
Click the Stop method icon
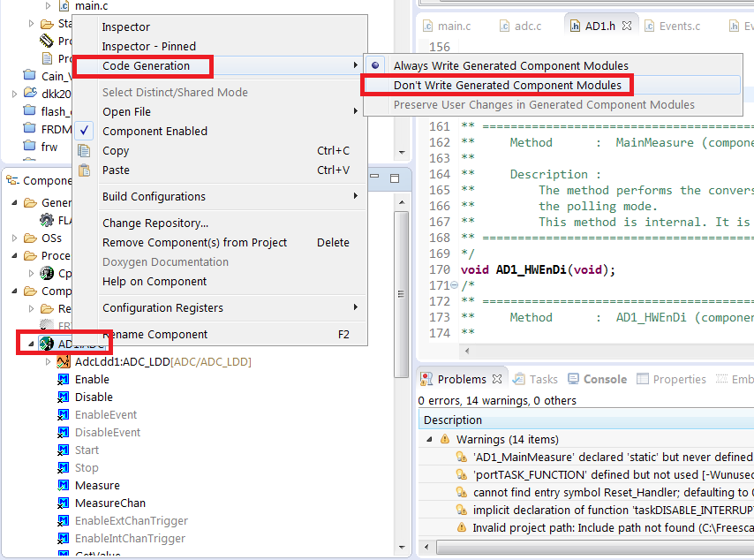[63, 467]
